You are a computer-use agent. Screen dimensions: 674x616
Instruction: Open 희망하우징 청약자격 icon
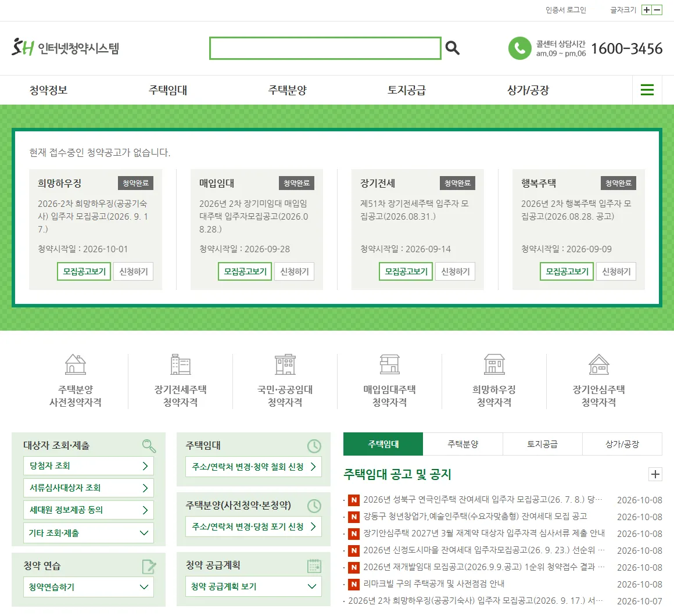pyautogui.click(x=494, y=364)
